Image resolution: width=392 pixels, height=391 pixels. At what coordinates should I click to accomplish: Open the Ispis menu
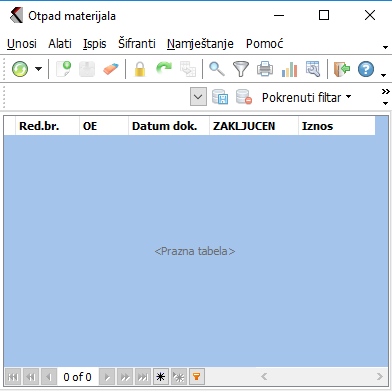point(95,44)
